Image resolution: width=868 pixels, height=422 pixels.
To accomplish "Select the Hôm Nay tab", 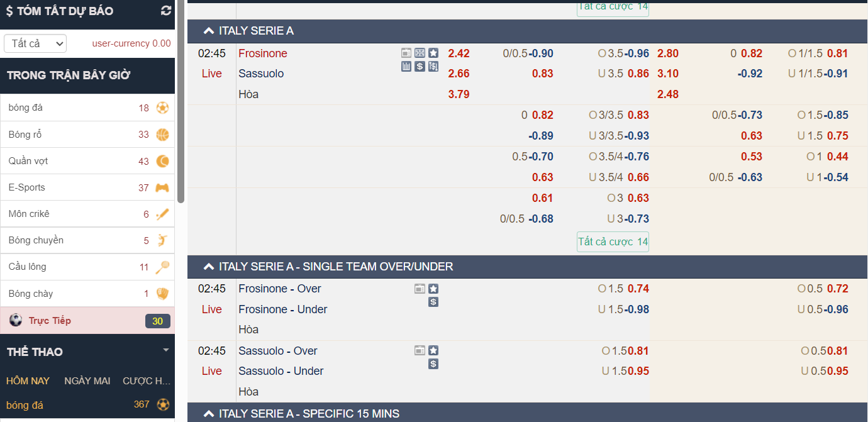I will (x=28, y=380).
